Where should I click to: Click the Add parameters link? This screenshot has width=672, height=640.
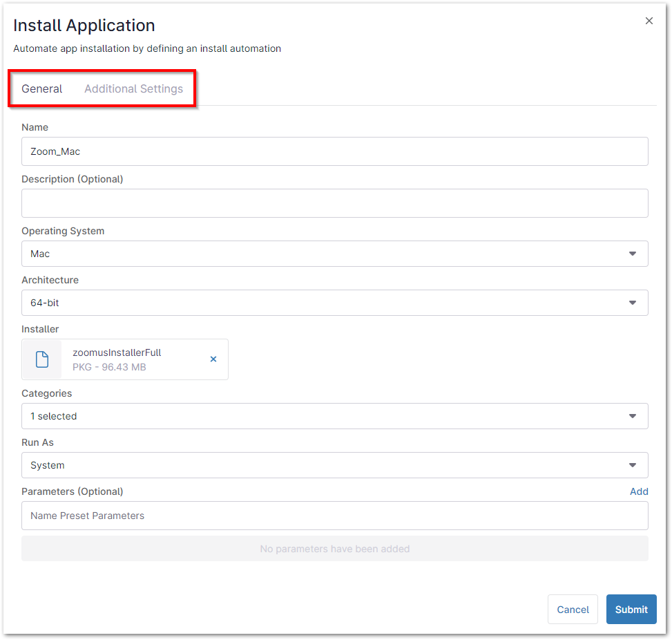coord(638,491)
